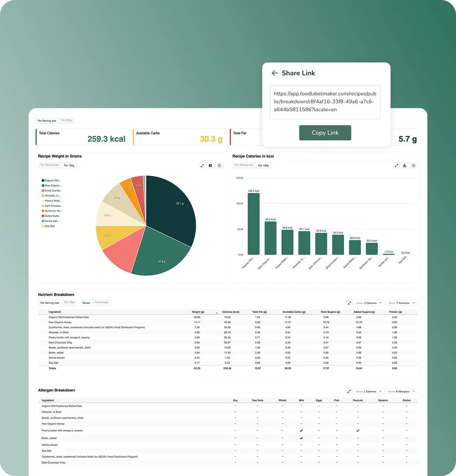Select bar chart view for Recipe Calories
The height and width of the screenshot is (476, 456).
pyautogui.click(x=405, y=165)
